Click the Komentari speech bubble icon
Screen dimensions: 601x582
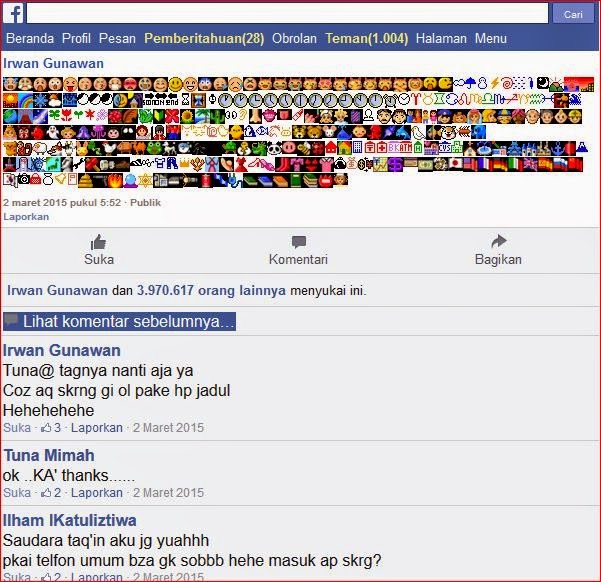coord(299,242)
